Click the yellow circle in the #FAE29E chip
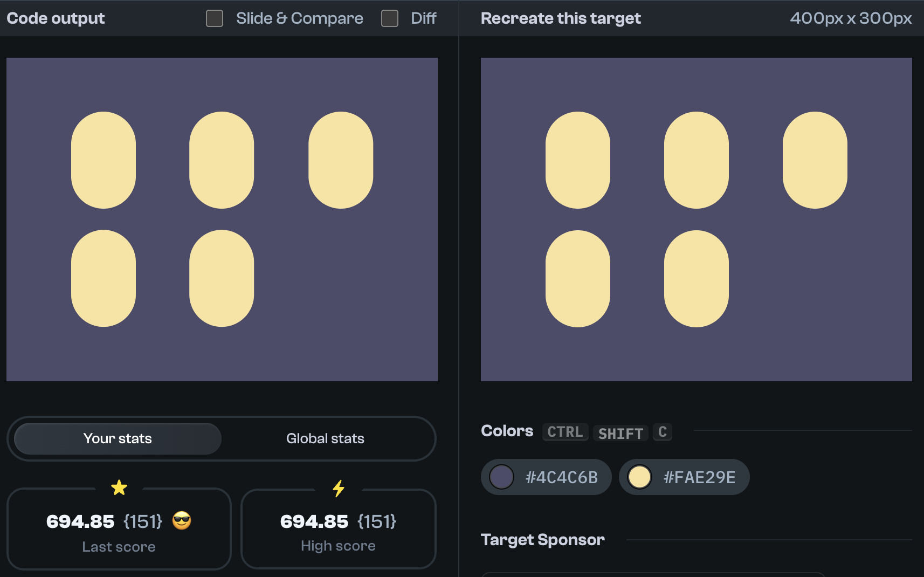Screen dimensions: 924x577 [x=641, y=477]
